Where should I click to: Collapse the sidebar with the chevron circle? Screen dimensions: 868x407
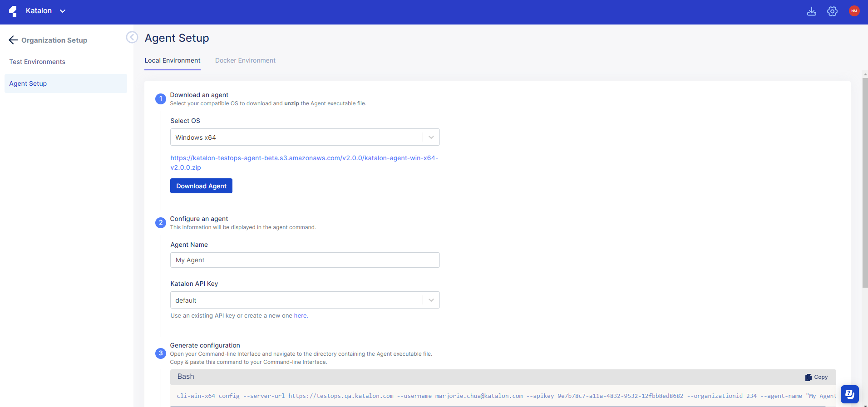click(x=132, y=37)
